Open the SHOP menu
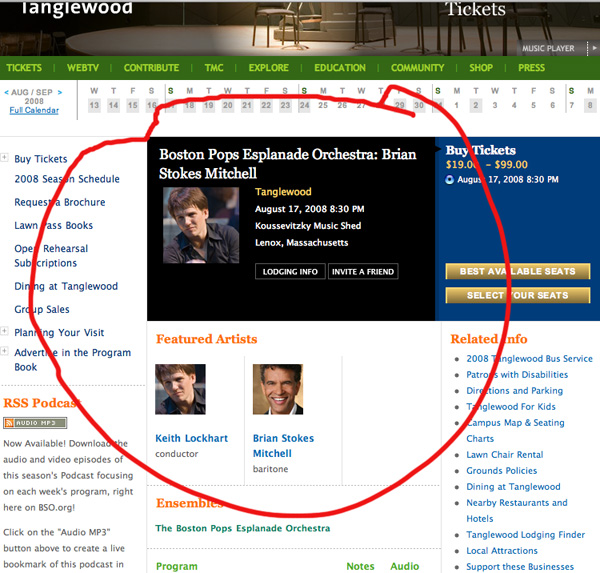Screen dimensions: 600x573 pyautogui.click(x=481, y=68)
